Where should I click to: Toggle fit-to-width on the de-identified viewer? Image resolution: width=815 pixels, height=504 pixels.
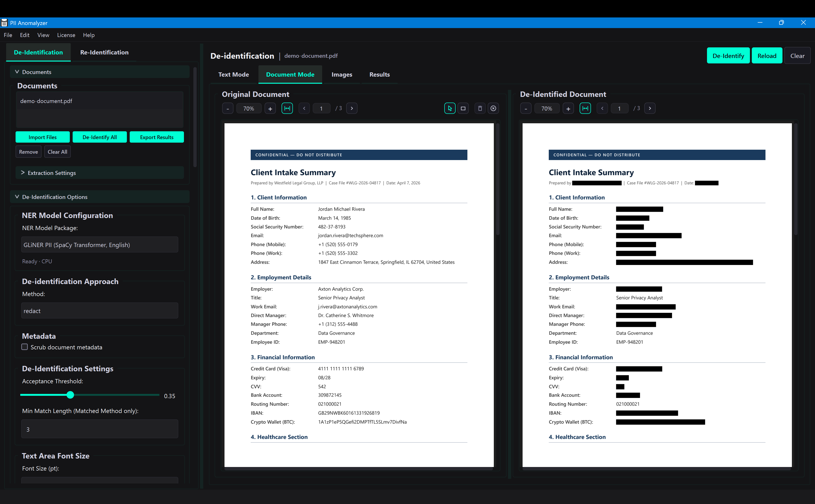(585, 108)
